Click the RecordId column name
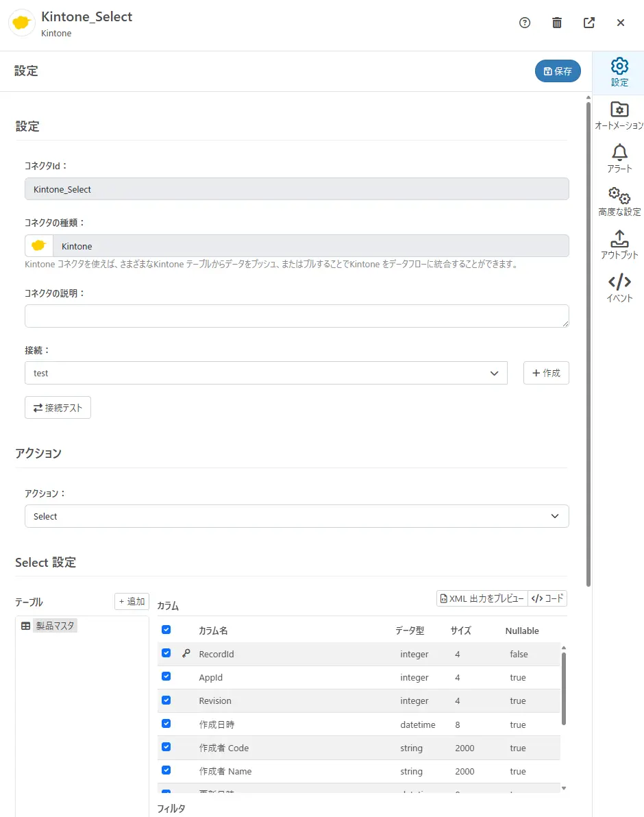644x817 pixels. 216,654
